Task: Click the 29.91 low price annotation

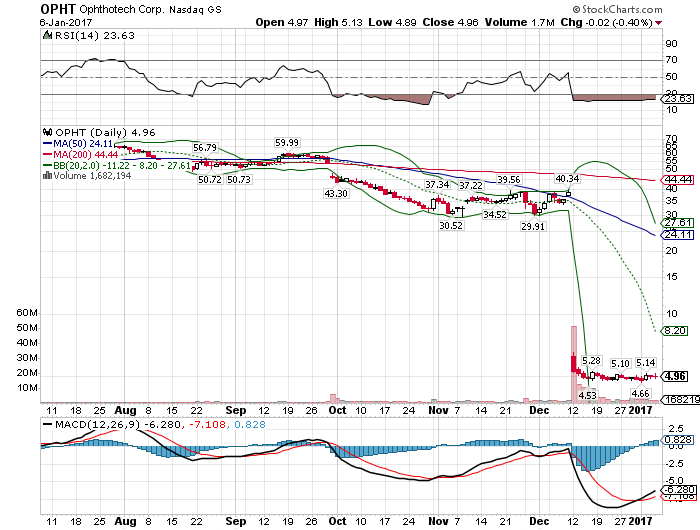Action: click(533, 226)
